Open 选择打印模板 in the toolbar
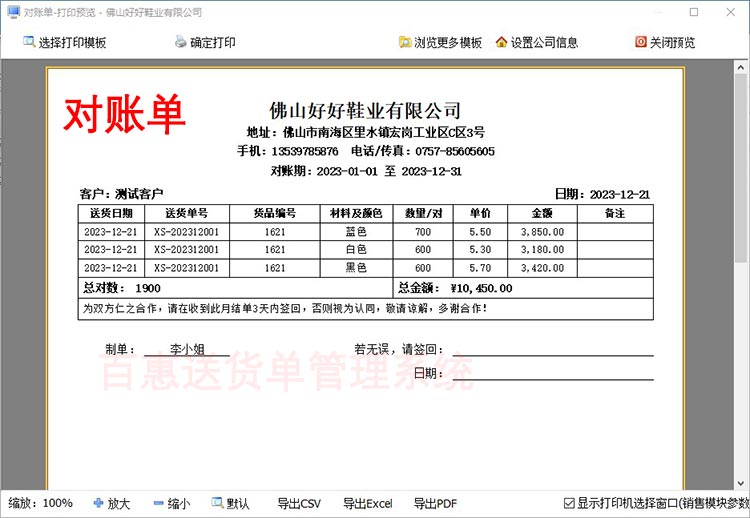This screenshot has height=518, width=750. coord(65,42)
